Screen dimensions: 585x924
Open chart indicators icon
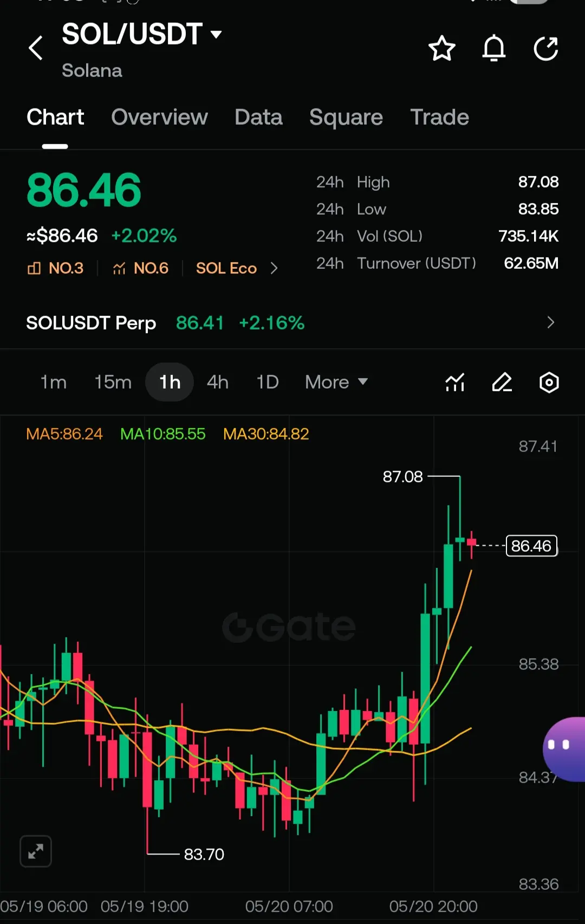click(455, 382)
